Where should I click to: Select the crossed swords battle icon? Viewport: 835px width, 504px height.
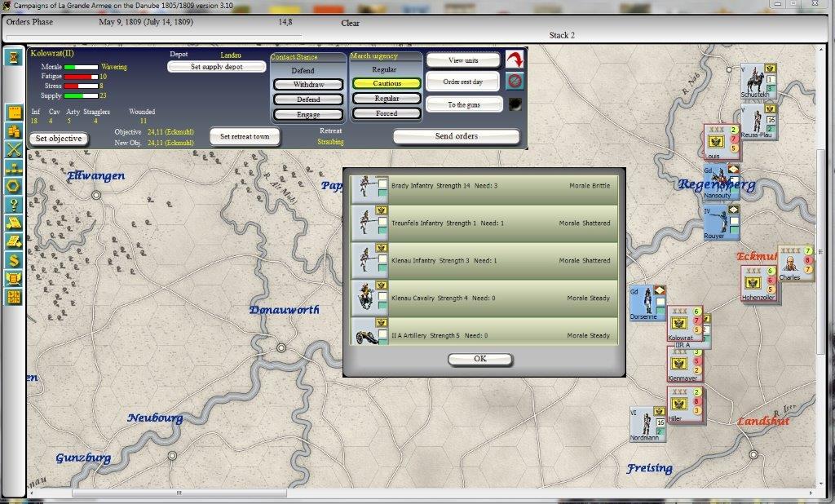[x=14, y=150]
